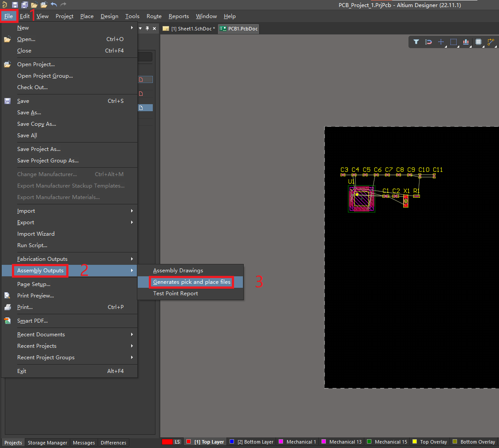499x448 pixels.
Task: Click the current layer red color indicator
Action: point(167,442)
